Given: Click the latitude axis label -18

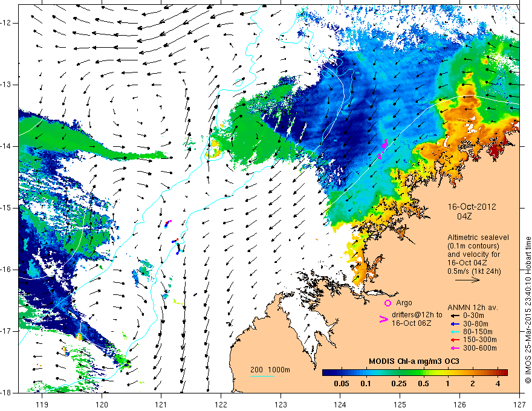Looking at the screenshot, I should point(6,393).
